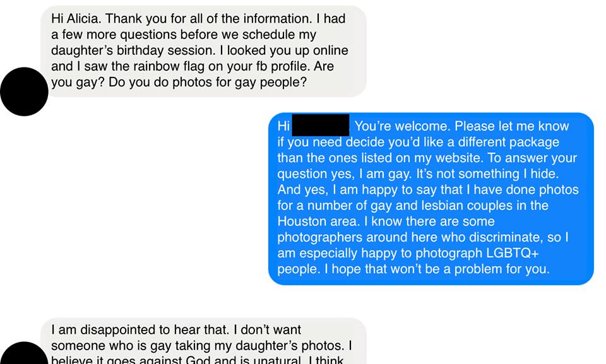This screenshot has width=606, height=364.
Task: Select the gray message starting "Hi Alicia"
Action: pos(203,51)
